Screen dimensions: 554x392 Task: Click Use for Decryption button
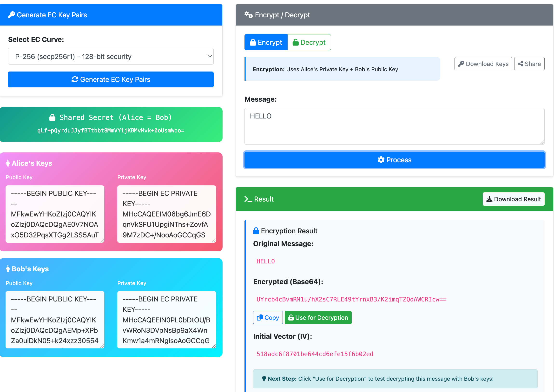click(318, 317)
